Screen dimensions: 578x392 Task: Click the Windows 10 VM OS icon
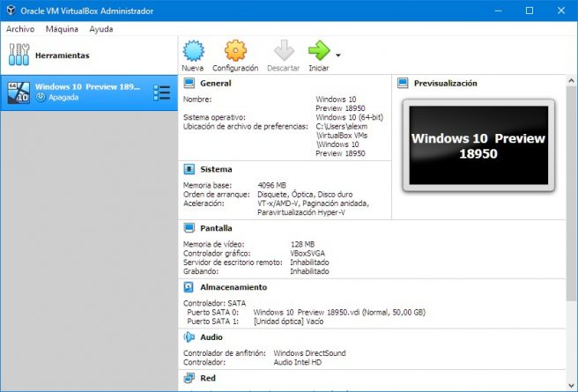click(19, 92)
